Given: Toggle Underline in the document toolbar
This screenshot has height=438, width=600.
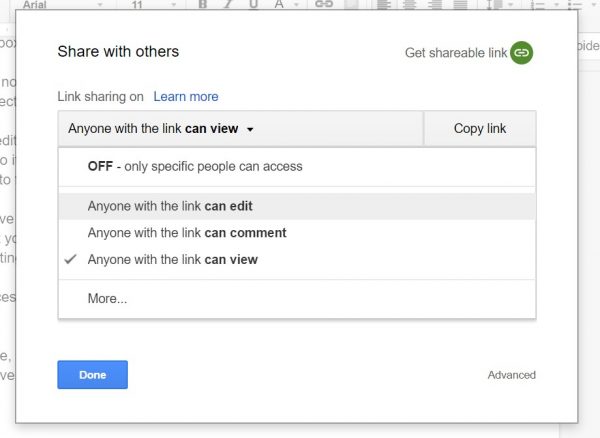Looking at the screenshot, I should click(253, 5).
